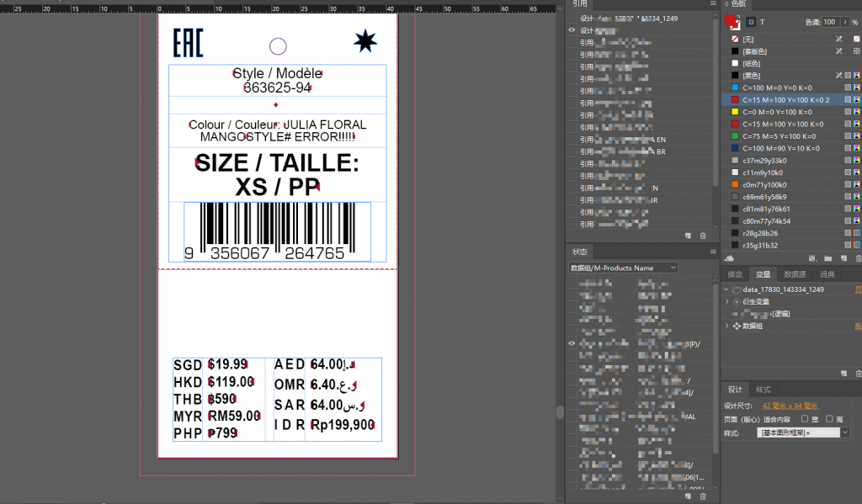The width and height of the screenshot is (862, 504).
Task: Switch to the 变量 tab
Action: [763, 274]
